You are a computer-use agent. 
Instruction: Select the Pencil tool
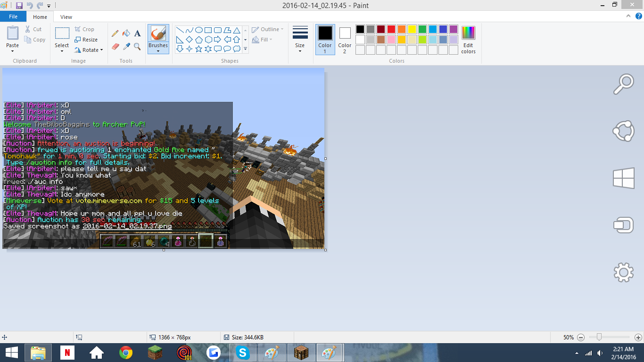115,33
